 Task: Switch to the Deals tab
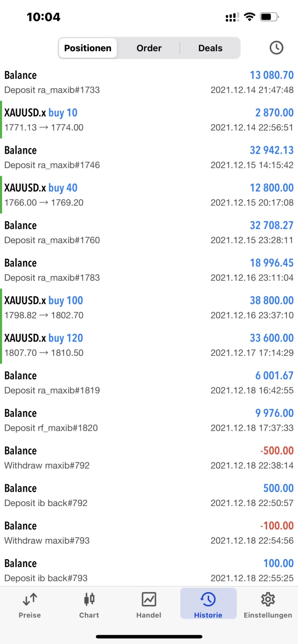coord(210,48)
